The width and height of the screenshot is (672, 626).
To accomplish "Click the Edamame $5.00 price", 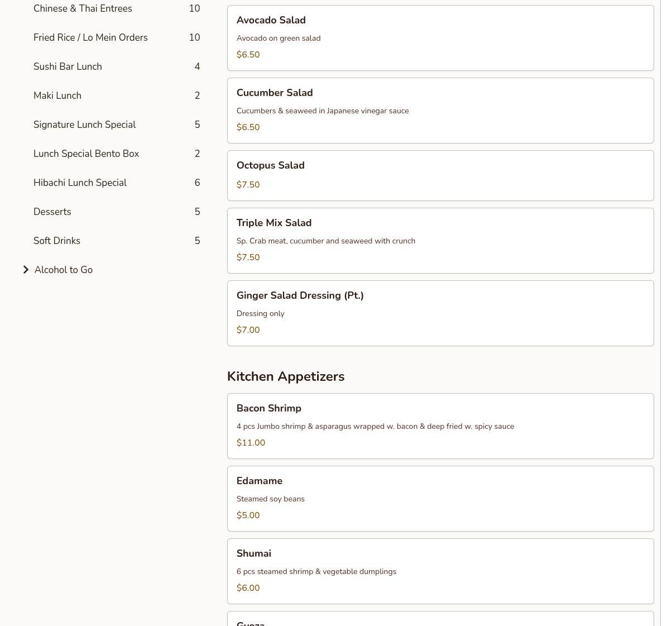I will coord(248,515).
